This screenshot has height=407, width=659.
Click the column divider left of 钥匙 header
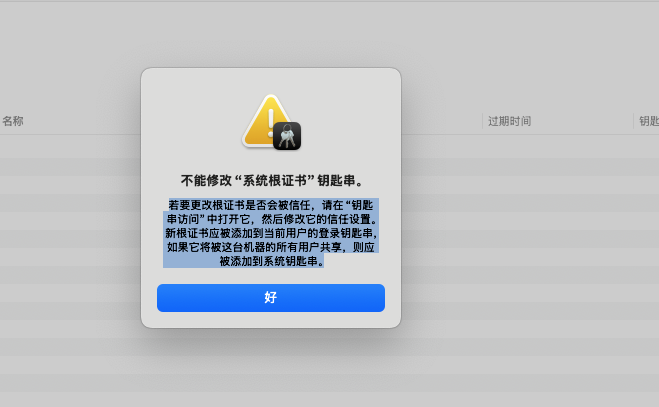tap(633, 121)
